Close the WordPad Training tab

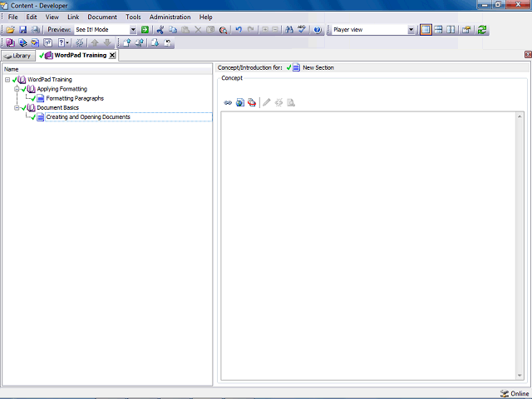click(x=112, y=56)
